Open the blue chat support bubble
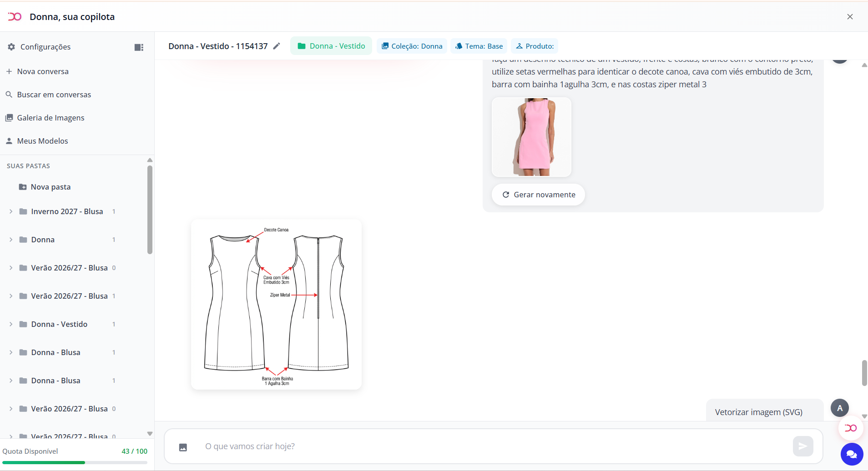This screenshot has width=868, height=471. (852, 454)
